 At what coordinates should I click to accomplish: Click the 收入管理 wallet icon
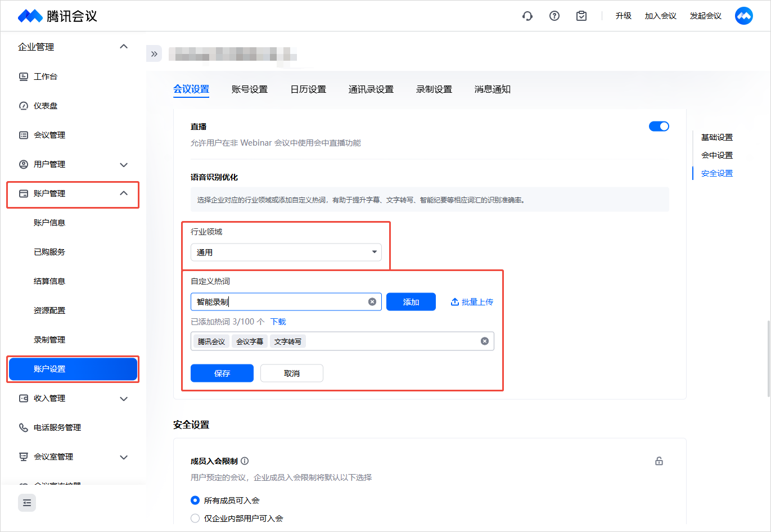click(24, 398)
